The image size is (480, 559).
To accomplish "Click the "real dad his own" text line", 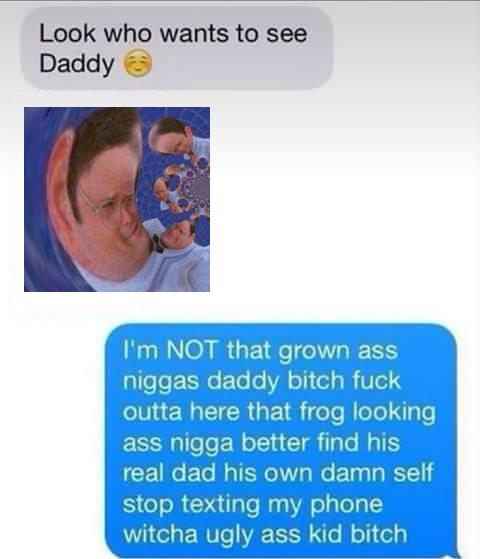I will click(x=218, y=473).
